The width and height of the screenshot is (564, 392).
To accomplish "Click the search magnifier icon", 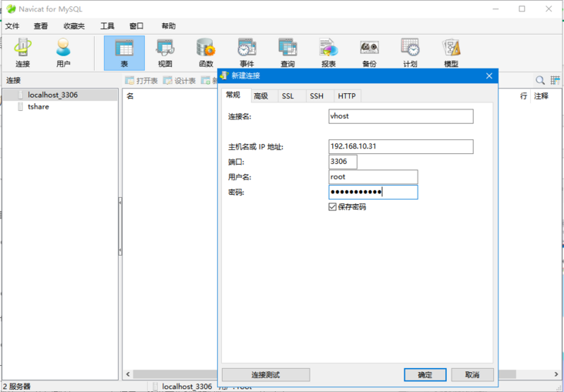I will pos(540,80).
